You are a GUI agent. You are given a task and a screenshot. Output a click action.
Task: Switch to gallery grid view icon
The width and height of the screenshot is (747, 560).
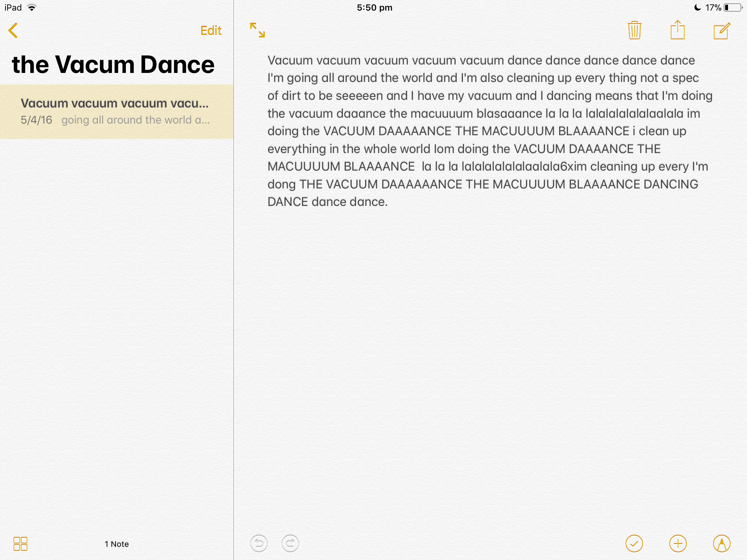(x=20, y=544)
